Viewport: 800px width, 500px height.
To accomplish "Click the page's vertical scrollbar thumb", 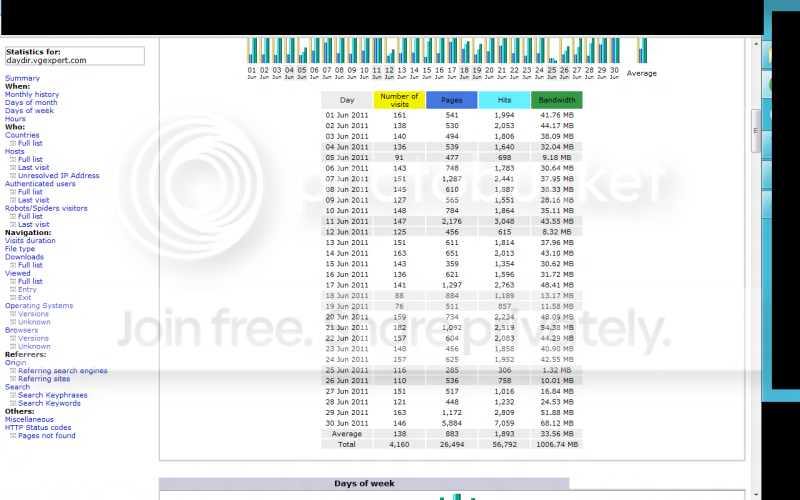I will point(756,131).
